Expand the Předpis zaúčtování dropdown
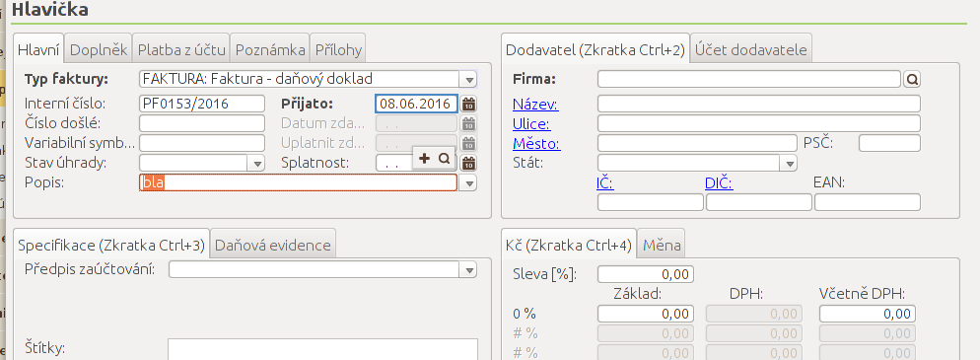This screenshot has width=980, height=360. click(468, 269)
